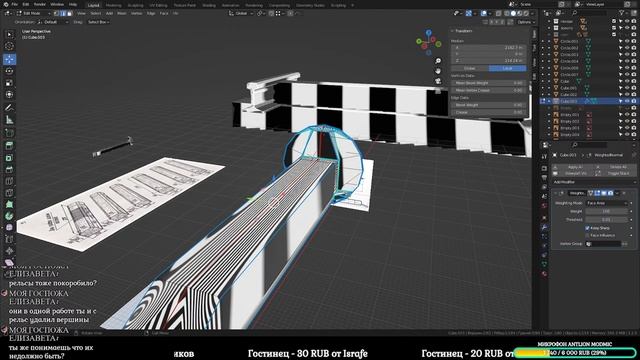Switch to face select mode
640x360 pixels.
point(69,13)
